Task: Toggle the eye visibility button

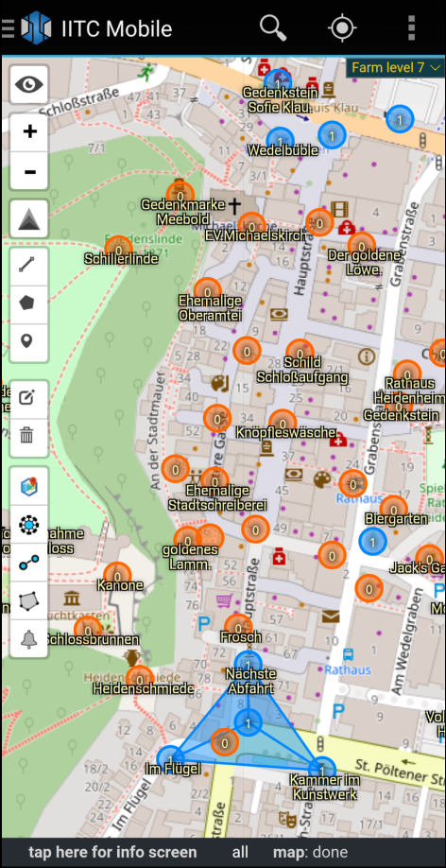Action: (28, 84)
